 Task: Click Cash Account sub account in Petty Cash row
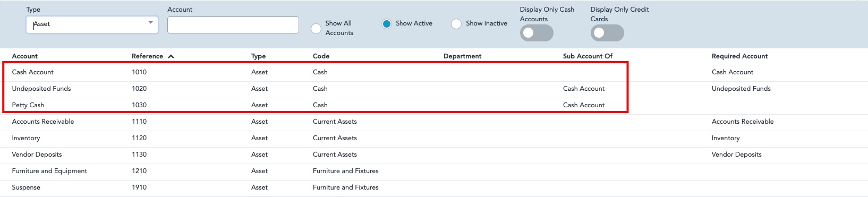tap(584, 105)
